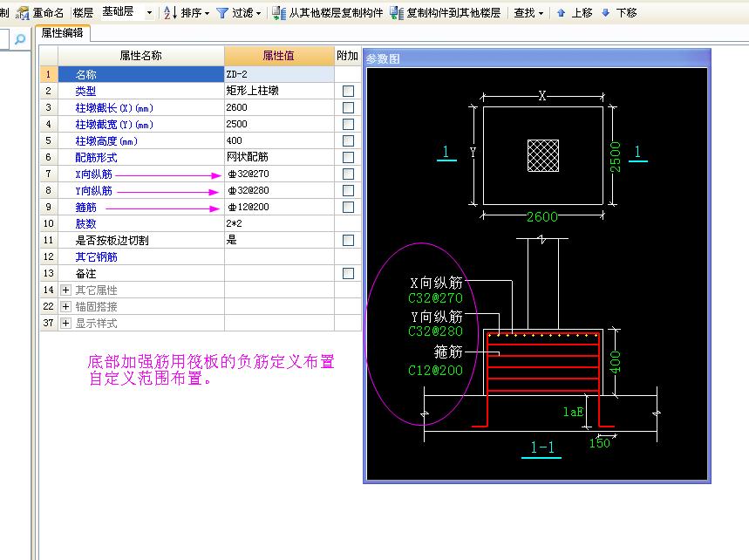Image resolution: width=749 pixels, height=560 pixels.
Task: Toggle the 是否按板边切割 row checkbox
Action: 348,240
